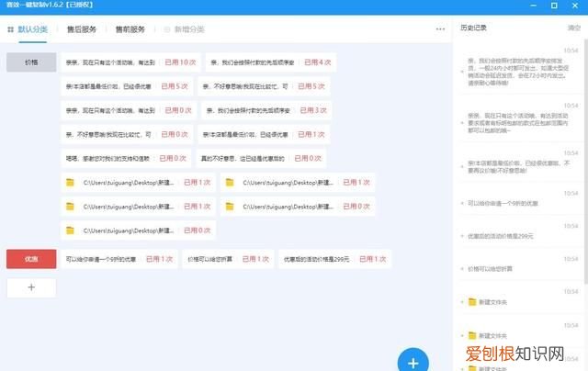Copy the 本店都是最低价 phrase used 5 times

point(127,86)
